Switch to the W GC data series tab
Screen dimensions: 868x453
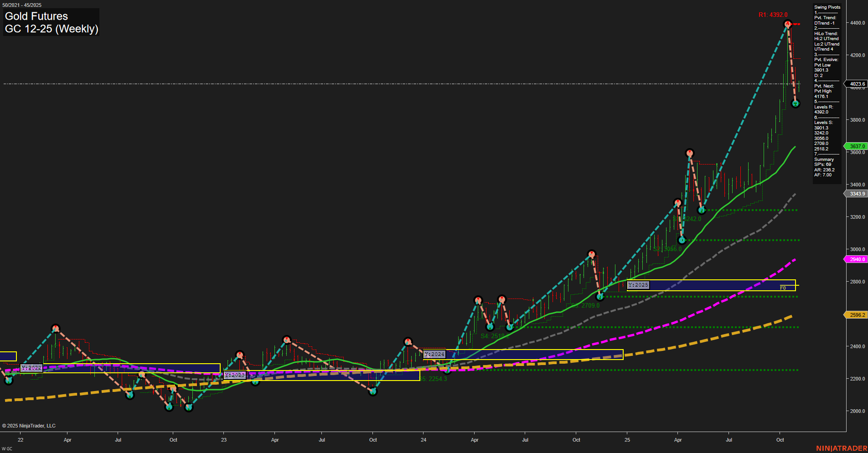click(x=6, y=448)
